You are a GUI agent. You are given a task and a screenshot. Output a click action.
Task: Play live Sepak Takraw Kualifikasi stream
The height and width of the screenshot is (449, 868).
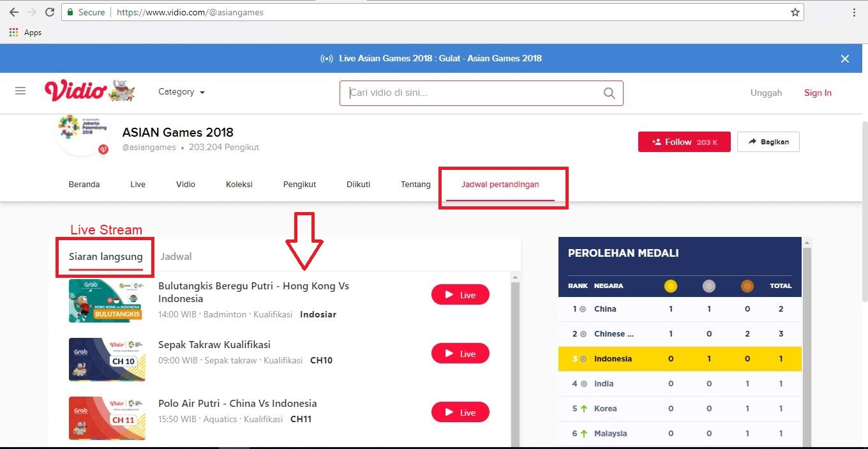tap(460, 354)
